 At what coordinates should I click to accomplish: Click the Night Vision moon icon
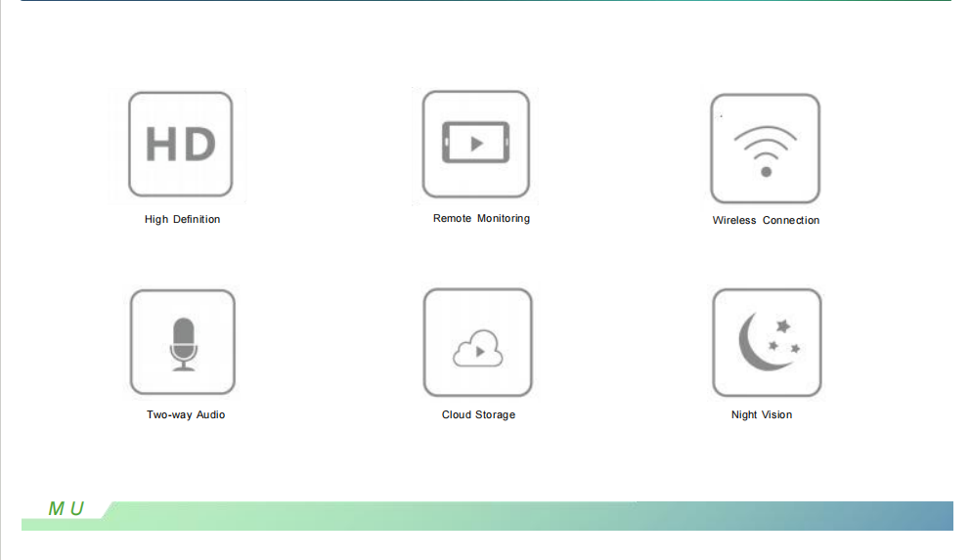(767, 342)
